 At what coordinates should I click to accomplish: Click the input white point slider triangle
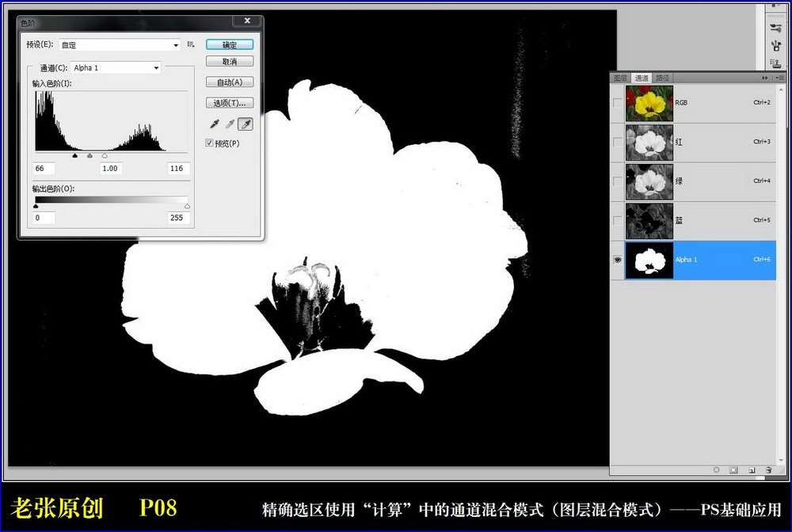point(105,157)
